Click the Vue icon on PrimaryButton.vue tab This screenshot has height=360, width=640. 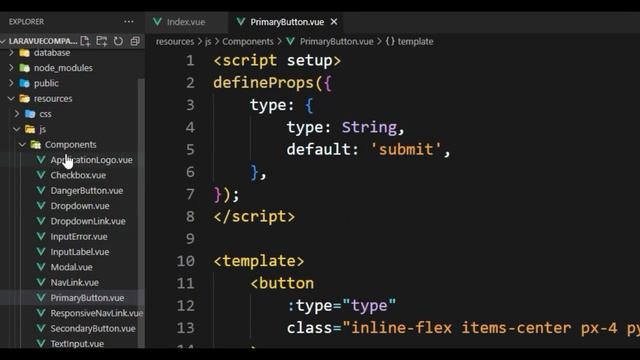(x=241, y=22)
